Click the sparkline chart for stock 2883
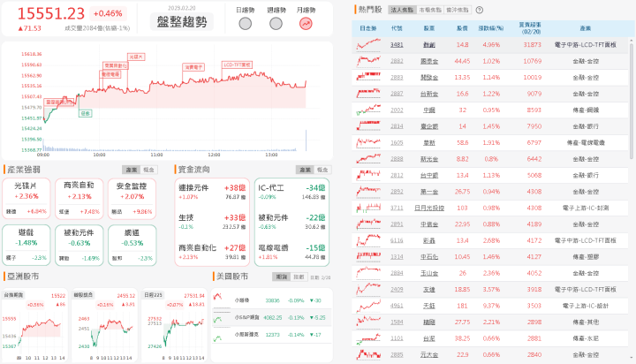The image size is (636, 364). 368,77
